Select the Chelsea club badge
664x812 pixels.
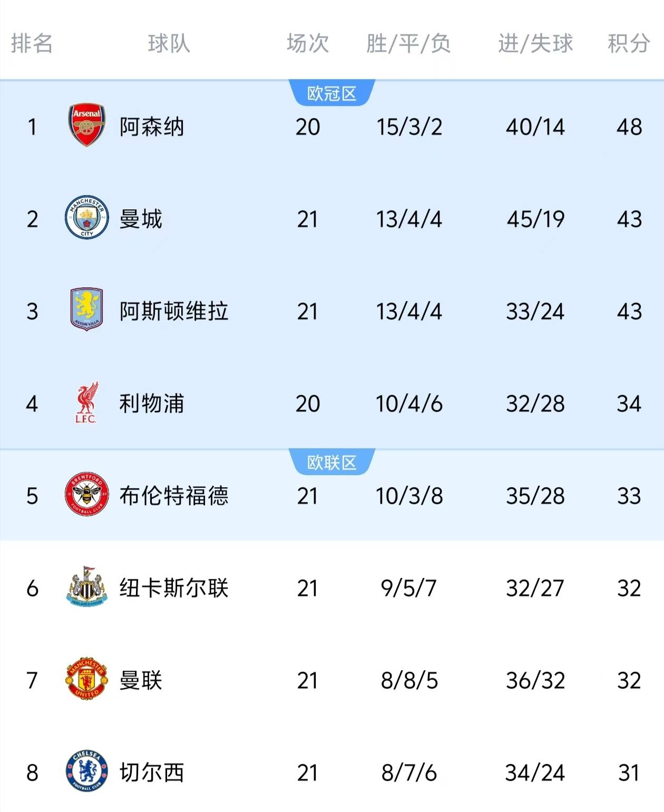coord(87,771)
